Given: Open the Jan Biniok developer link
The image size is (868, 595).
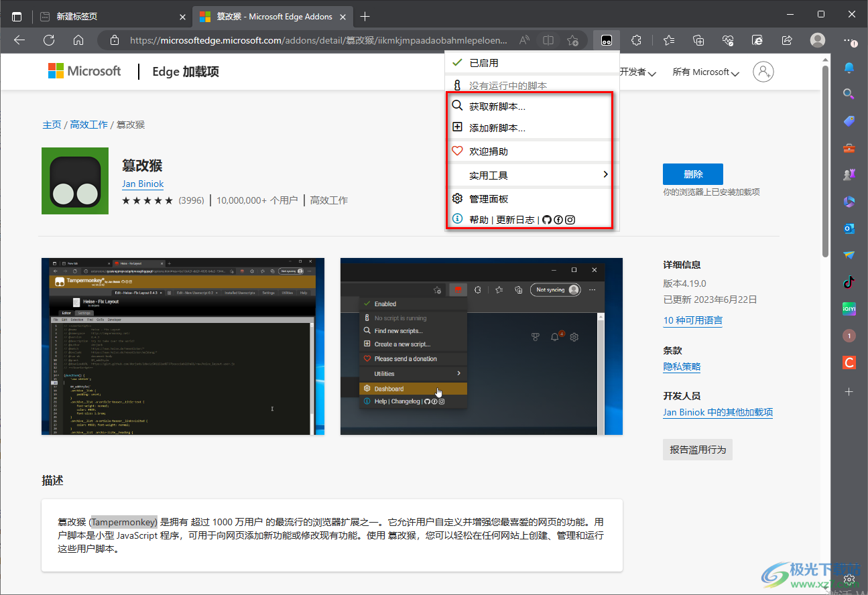Looking at the screenshot, I should tap(143, 184).
